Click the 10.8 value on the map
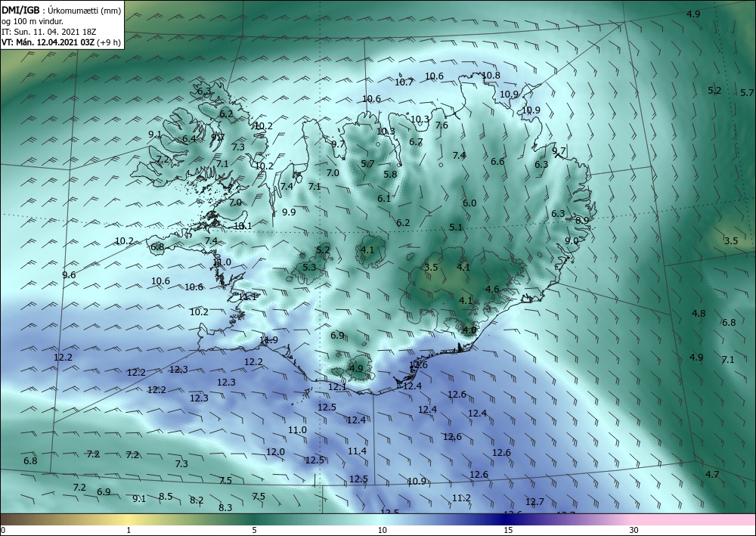The height and width of the screenshot is (536, 756). pos(491,75)
